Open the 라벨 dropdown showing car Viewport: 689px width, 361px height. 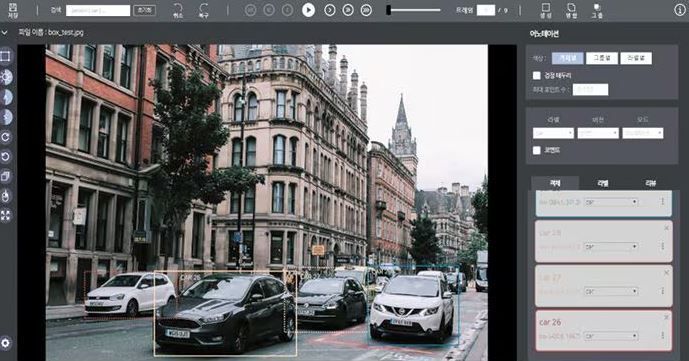(553, 133)
